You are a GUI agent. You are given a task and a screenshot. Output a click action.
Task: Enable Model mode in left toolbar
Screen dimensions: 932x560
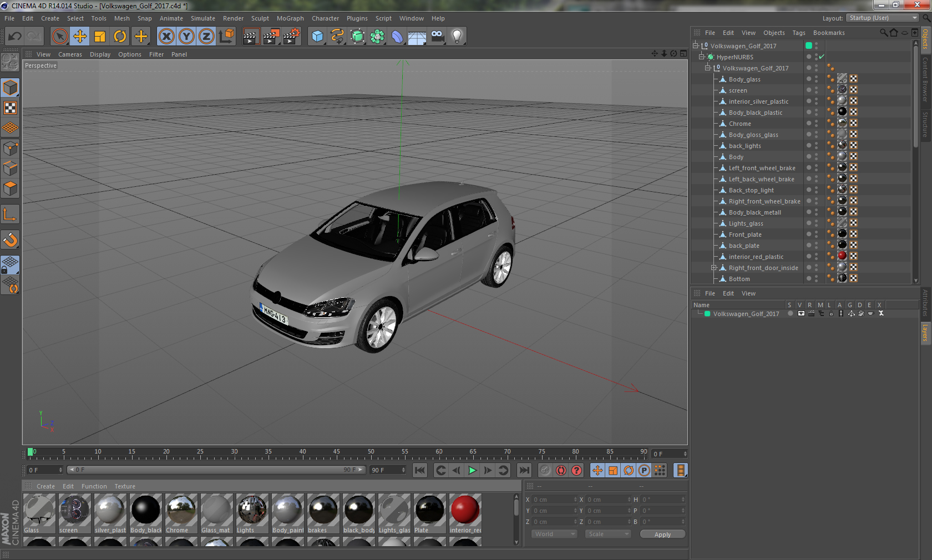click(10, 88)
